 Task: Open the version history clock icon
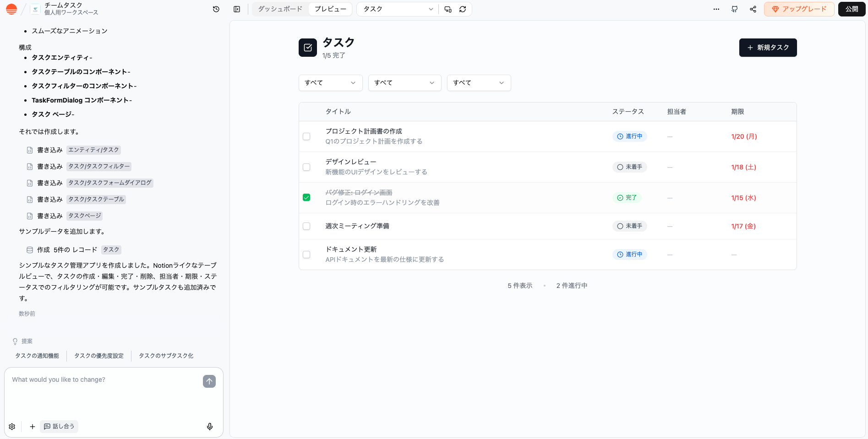216,9
